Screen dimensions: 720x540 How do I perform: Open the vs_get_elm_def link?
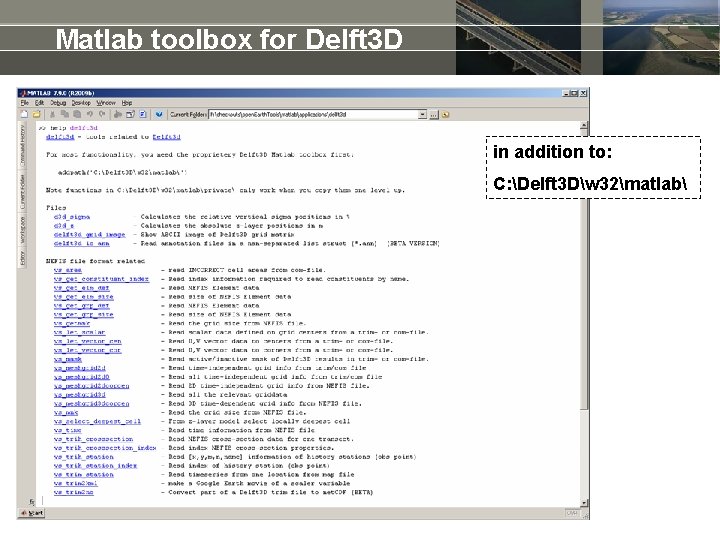(81, 288)
